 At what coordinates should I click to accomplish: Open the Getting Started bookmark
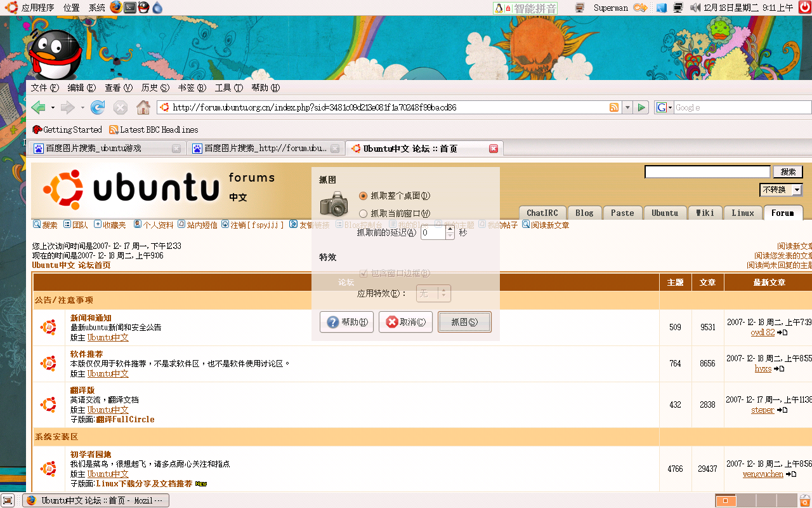click(67, 130)
